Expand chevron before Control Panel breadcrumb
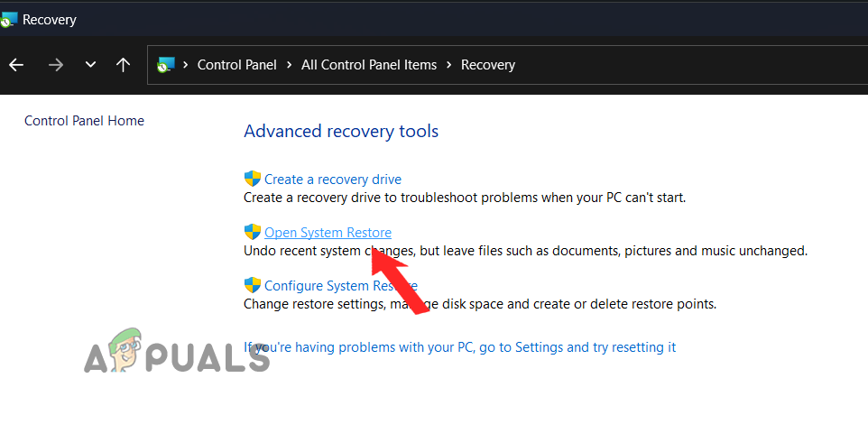The width and height of the screenshot is (868, 424). tap(186, 65)
